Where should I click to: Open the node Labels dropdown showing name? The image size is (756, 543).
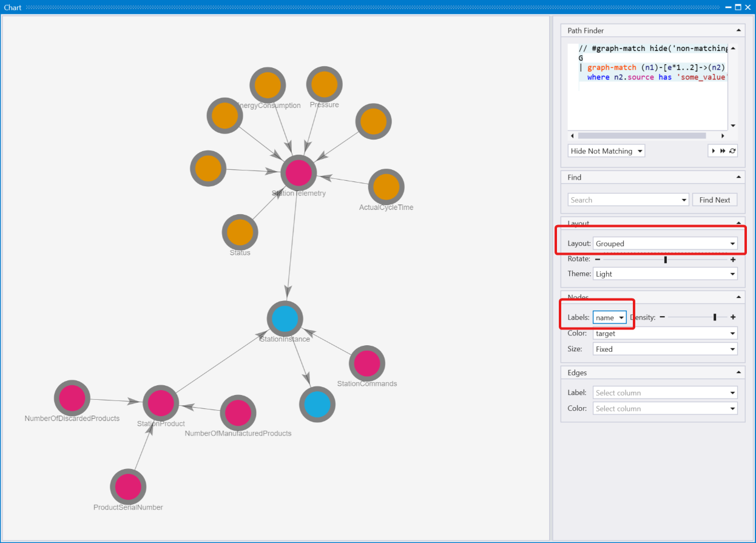pos(609,317)
